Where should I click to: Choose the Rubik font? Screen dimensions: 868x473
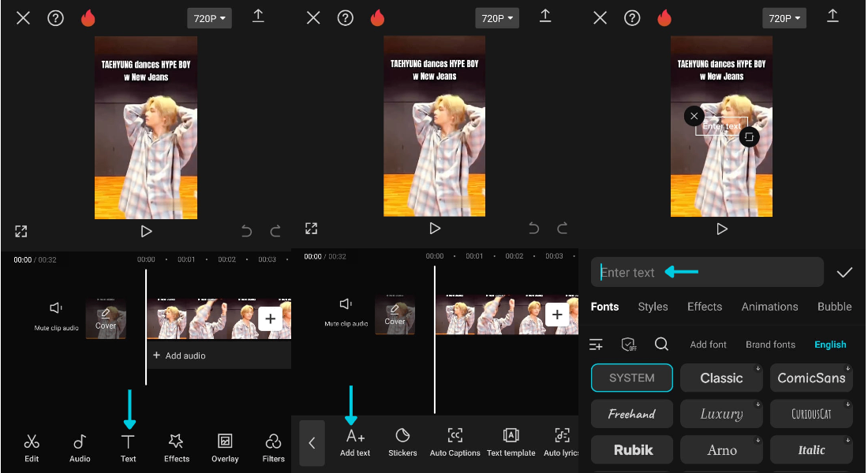[x=631, y=450]
